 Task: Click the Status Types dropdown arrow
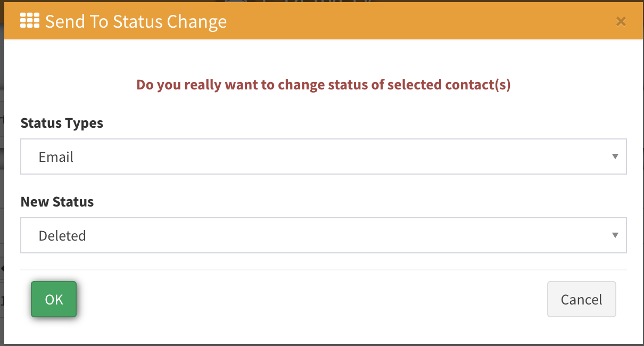point(615,156)
